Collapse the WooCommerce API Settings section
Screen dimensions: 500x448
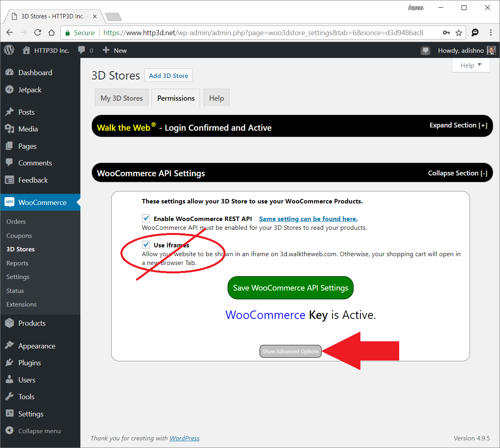458,173
